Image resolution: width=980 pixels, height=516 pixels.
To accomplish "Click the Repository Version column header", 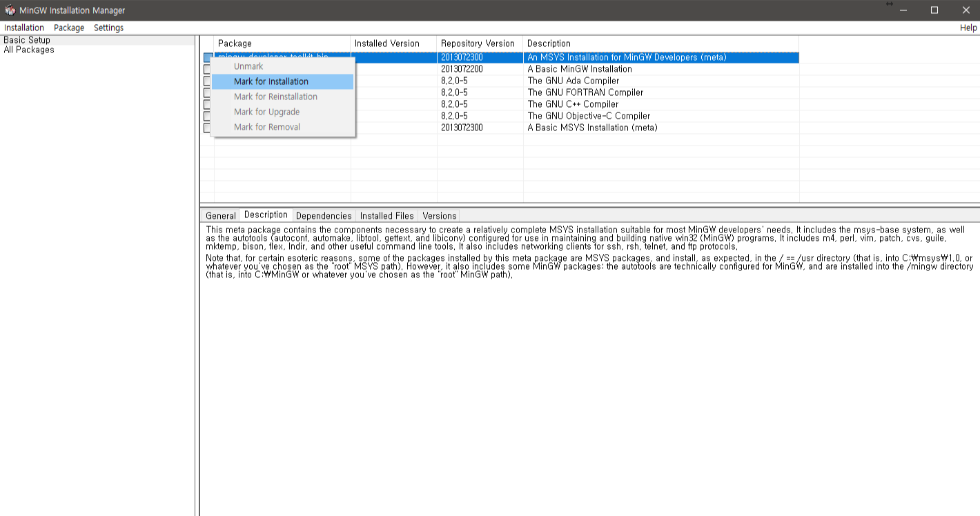I will click(480, 43).
